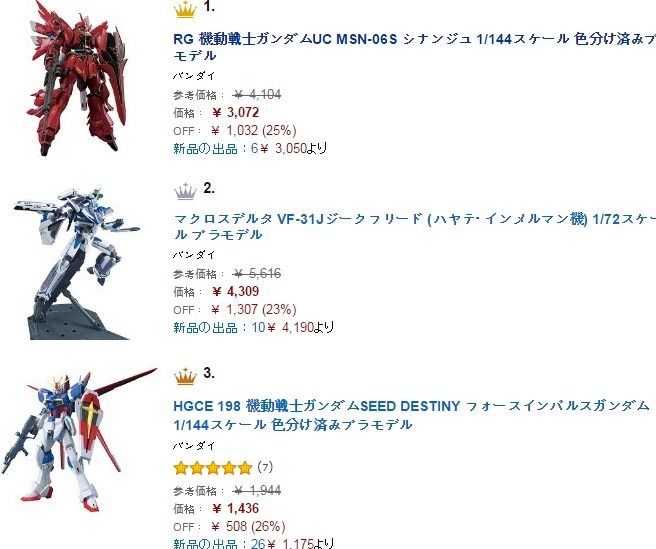Click the gold crown icon for rank 1
Screen dimensions: 656x549
tap(185, 9)
